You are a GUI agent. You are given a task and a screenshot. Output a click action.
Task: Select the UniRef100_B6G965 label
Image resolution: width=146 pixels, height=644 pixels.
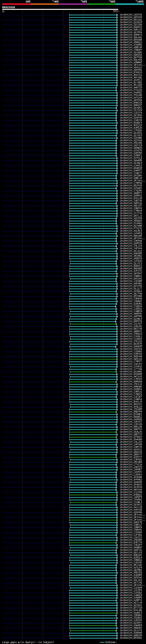click(x=131, y=268)
